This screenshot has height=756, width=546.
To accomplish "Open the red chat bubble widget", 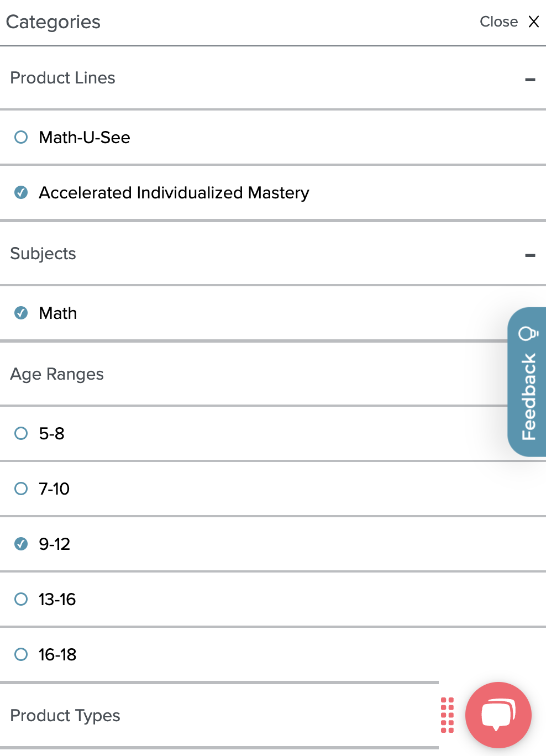I will click(x=498, y=715).
